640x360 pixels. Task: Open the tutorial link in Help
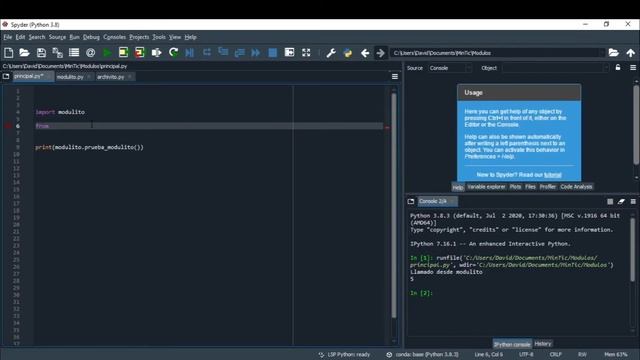pos(553,175)
